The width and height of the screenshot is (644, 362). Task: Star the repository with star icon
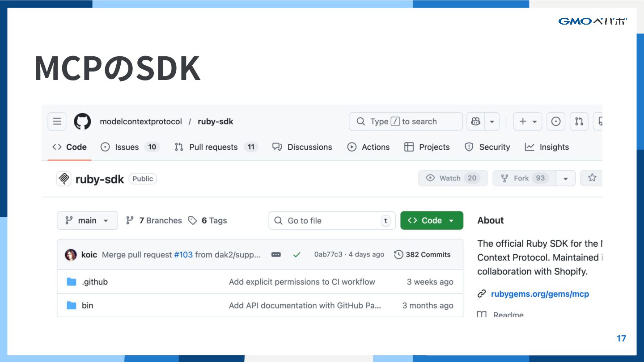[x=592, y=178]
